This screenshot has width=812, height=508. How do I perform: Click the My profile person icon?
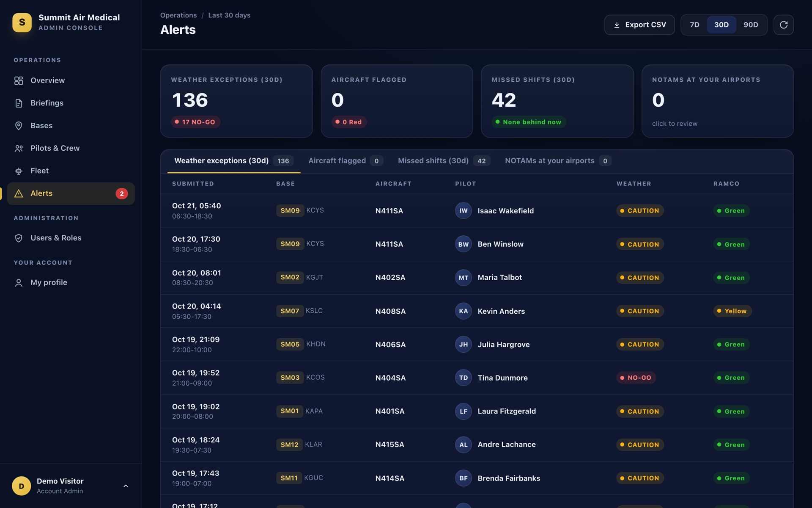pyautogui.click(x=19, y=283)
